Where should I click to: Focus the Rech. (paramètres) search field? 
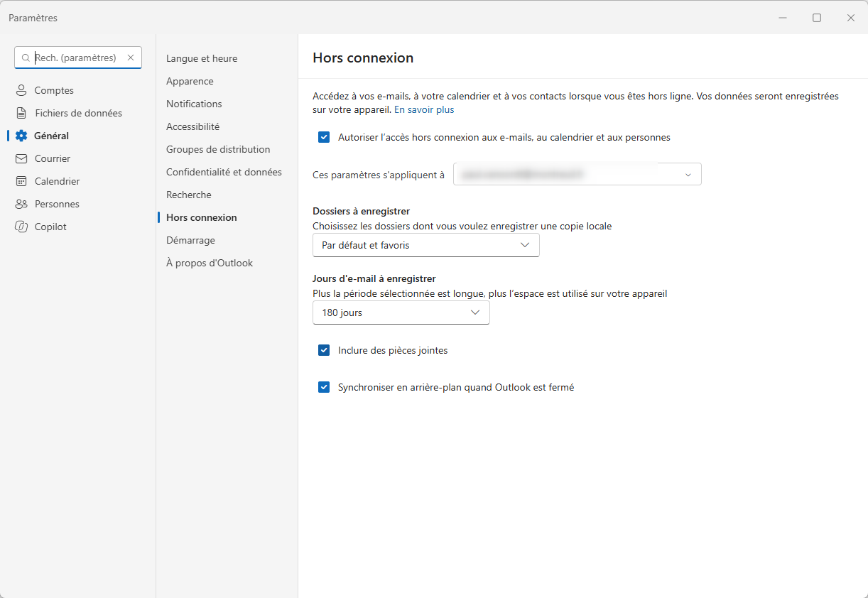[x=78, y=58]
